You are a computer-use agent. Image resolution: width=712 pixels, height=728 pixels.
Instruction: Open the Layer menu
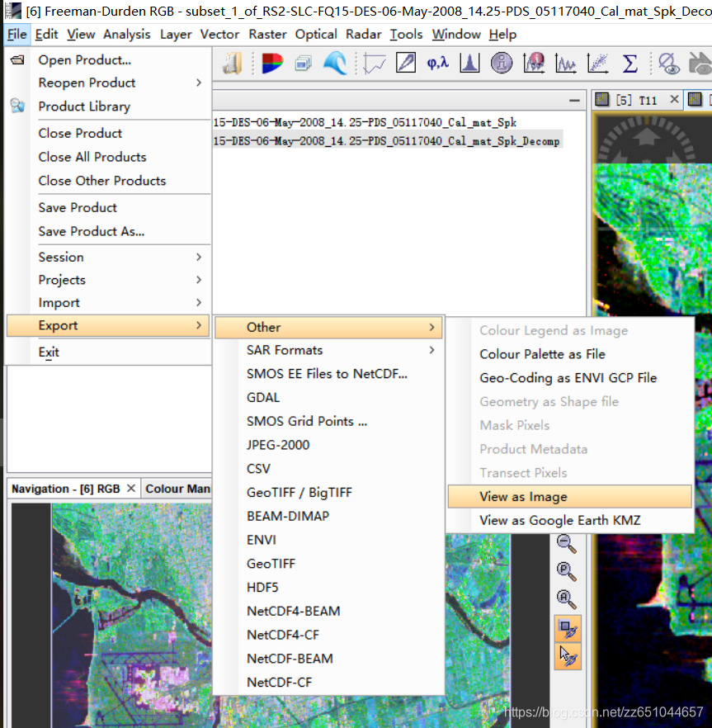pos(176,35)
